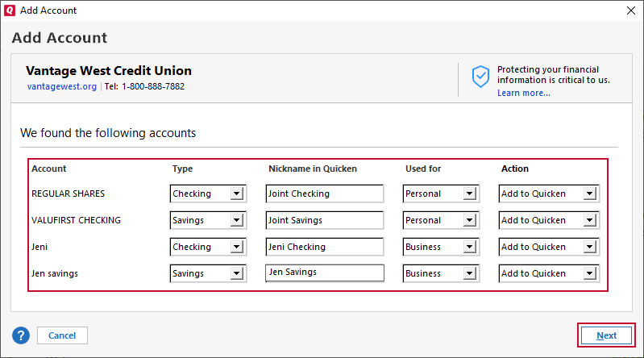Click the Cancel button
Screen dimensions: 644x358
point(62,335)
